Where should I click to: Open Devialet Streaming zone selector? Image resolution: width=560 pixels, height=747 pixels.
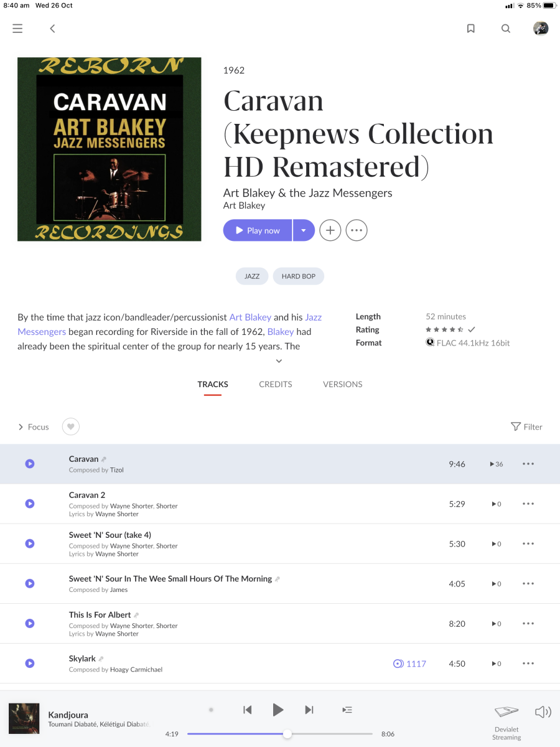[506, 723]
